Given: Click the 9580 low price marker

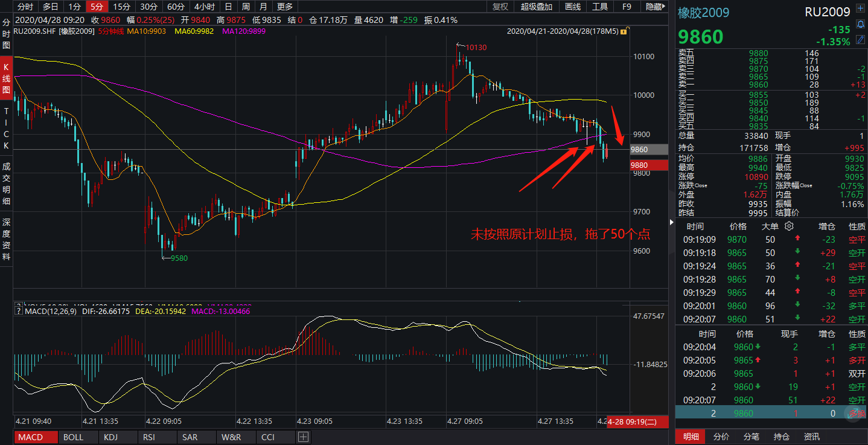Looking at the screenshot, I should (x=179, y=258).
